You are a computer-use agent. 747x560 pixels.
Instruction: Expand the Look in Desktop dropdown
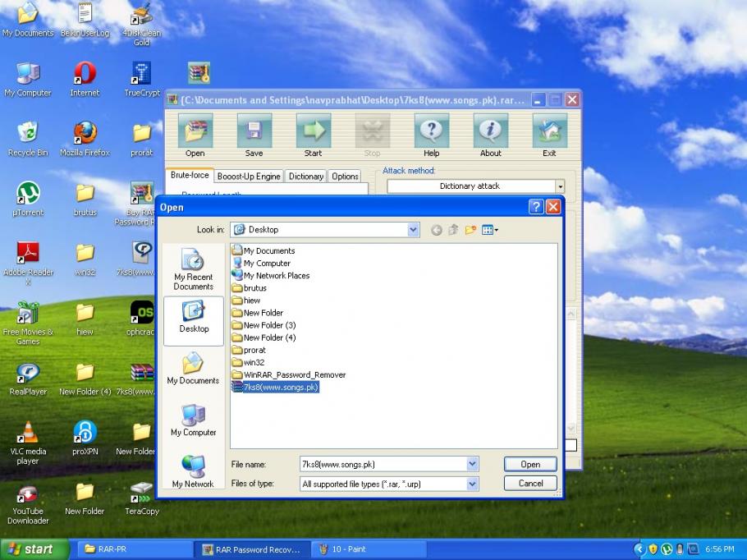click(x=413, y=230)
